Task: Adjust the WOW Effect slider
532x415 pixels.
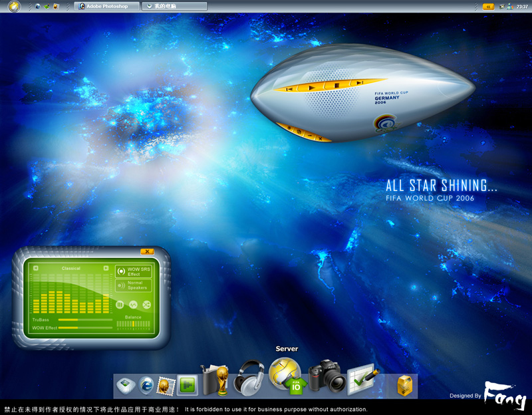Action: pos(85,328)
